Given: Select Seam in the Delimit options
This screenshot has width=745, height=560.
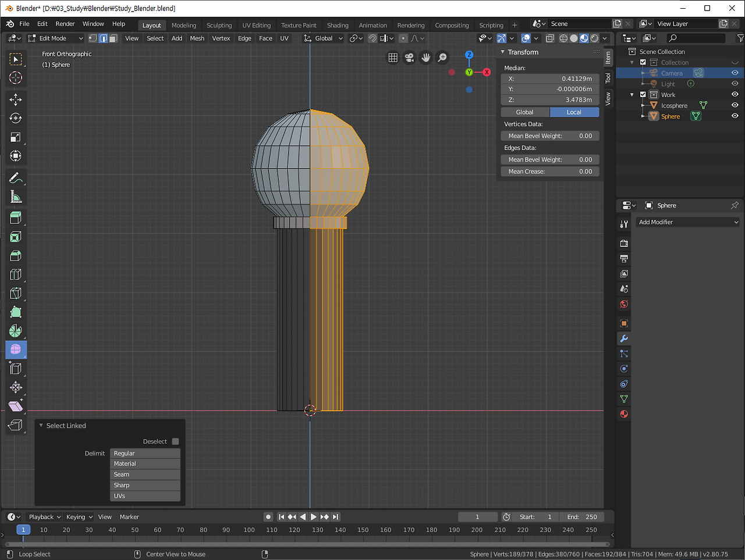Looking at the screenshot, I should pos(145,475).
